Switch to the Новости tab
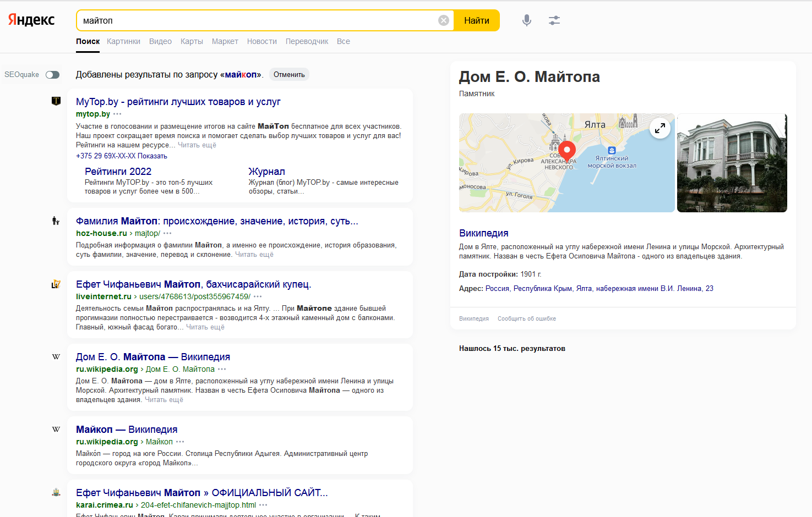 click(262, 41)
